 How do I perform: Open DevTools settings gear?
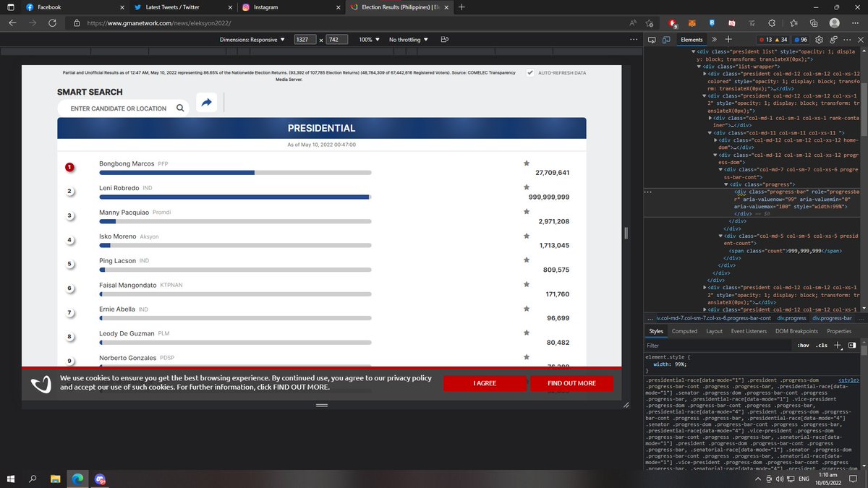tap(819, 40)
